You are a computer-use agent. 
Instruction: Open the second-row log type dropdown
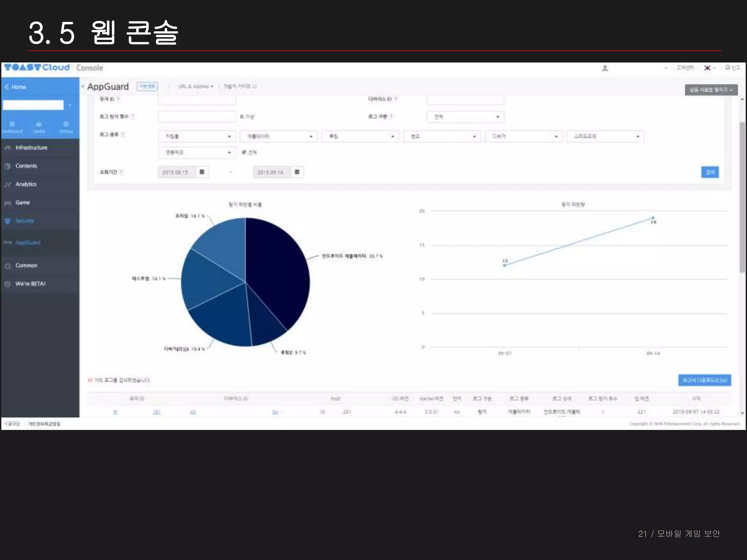tap(197, 152)
